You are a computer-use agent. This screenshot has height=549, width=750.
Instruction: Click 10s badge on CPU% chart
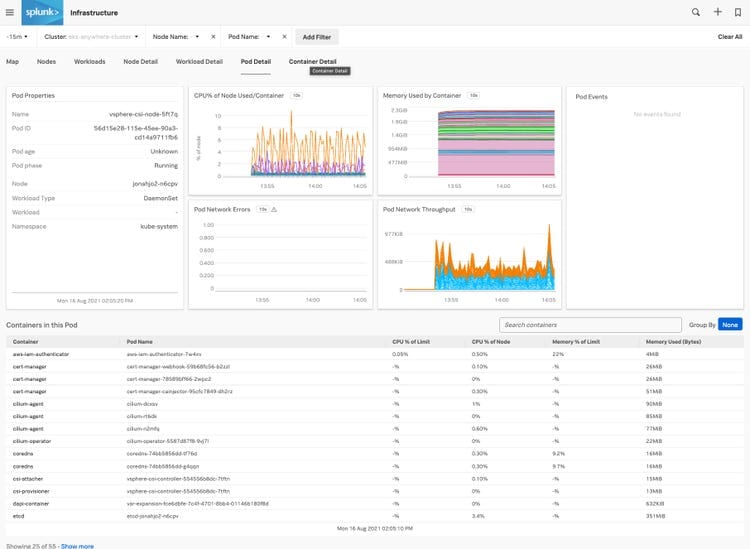(296, 96)
